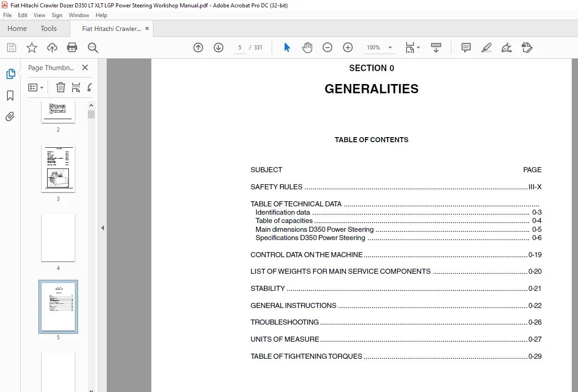Viewport: 578px width, 392px height.
Task: Open the thumbnails options dropdown
Action: click(x=36, y=87)
